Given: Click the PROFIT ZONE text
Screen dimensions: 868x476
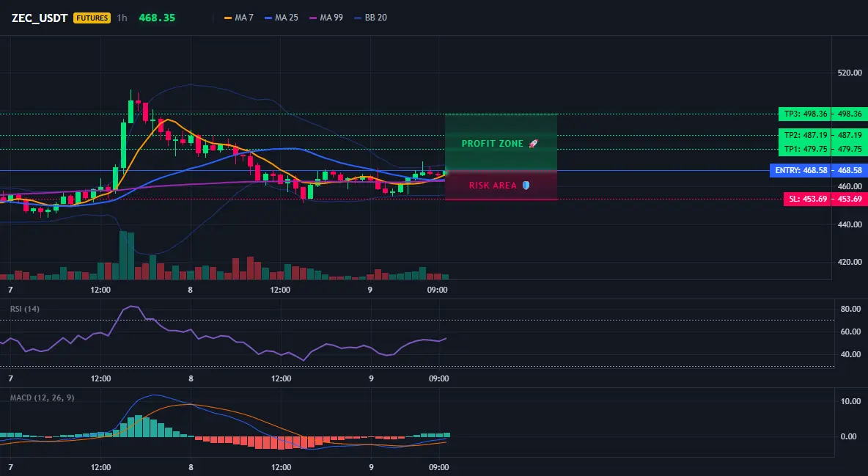Looking at the screenshot, I should [493, 144].
